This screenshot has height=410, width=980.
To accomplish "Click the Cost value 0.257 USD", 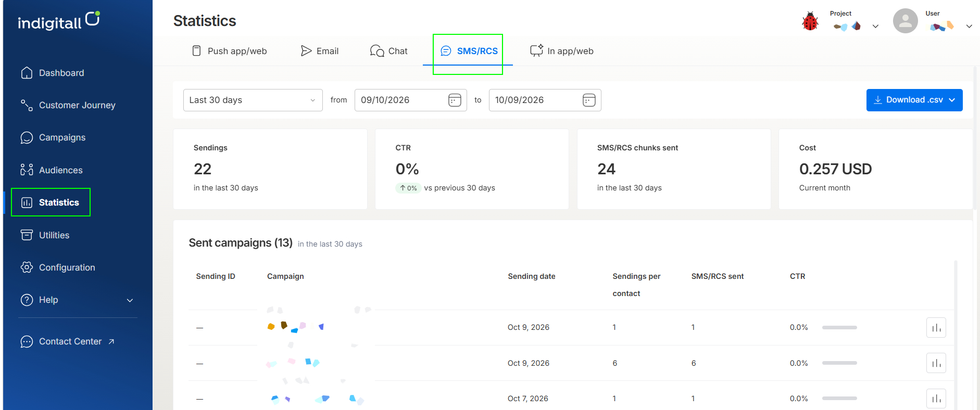I will pos(835,169).
